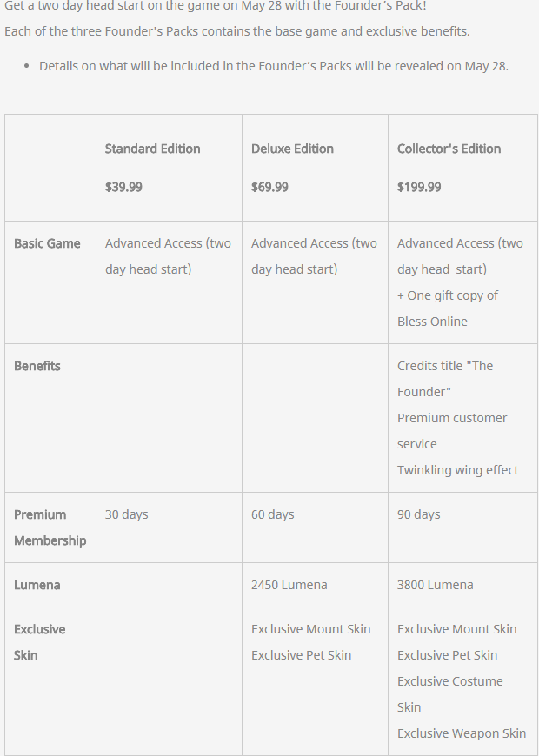539x756 pixels.
Task: Select the $199.99 price text
Action: pyautogui.click(x=419, y=187)
